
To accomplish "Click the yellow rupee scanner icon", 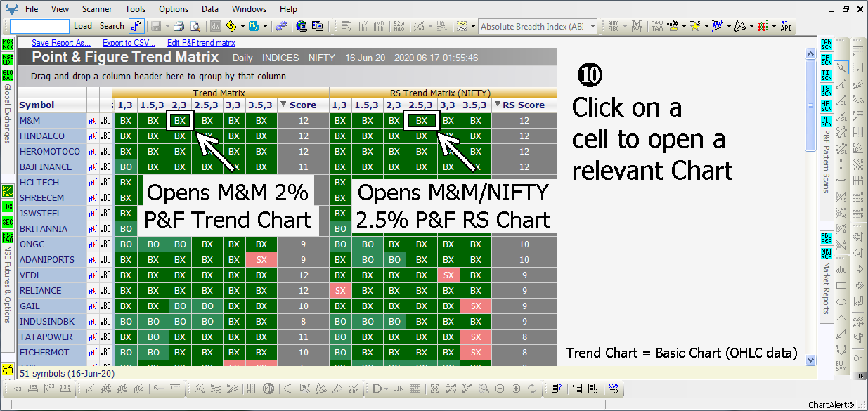I will click(230, 26).
